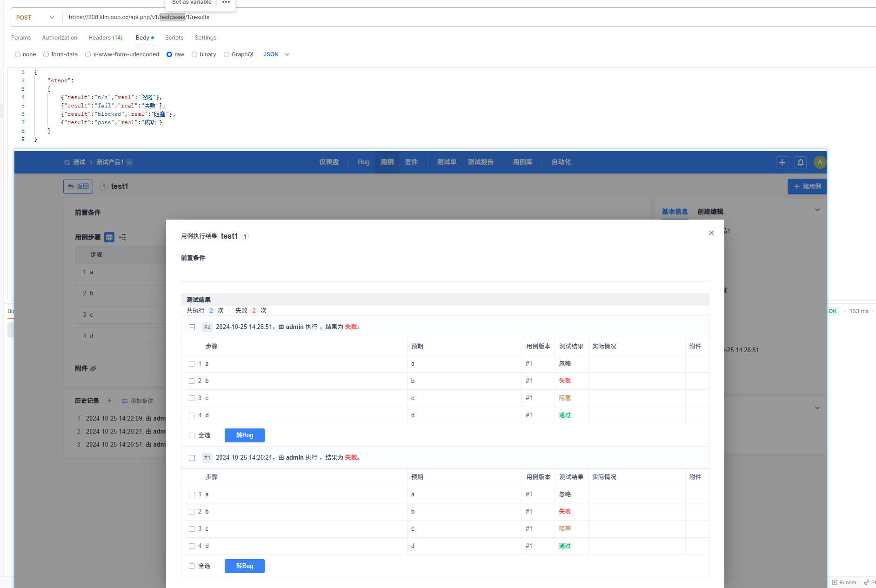876x588 pixels.
Task: Select the binary body type
Action: (194, 54)
